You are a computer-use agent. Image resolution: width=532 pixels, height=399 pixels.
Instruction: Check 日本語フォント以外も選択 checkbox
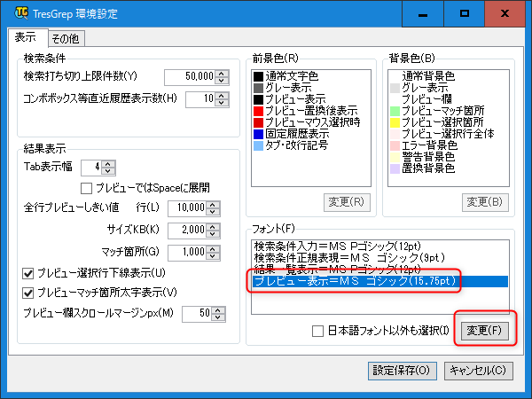coord(317,331)
